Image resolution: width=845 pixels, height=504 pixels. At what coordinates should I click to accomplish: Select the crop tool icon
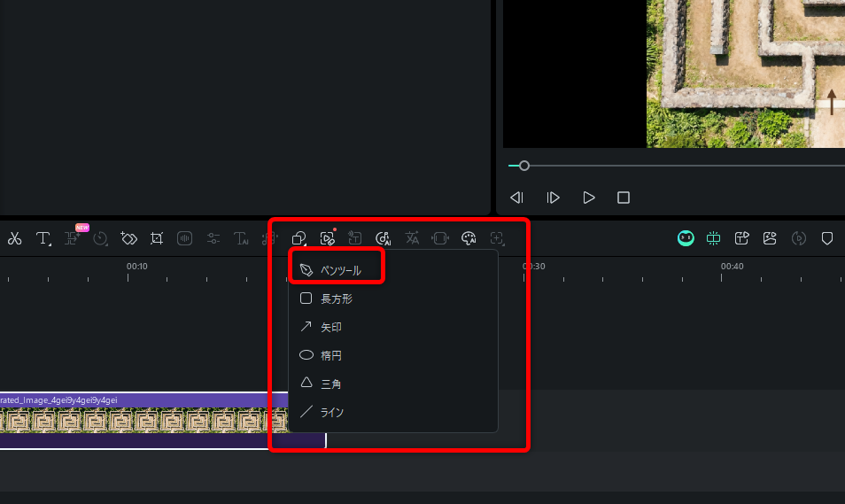(157, 238)
